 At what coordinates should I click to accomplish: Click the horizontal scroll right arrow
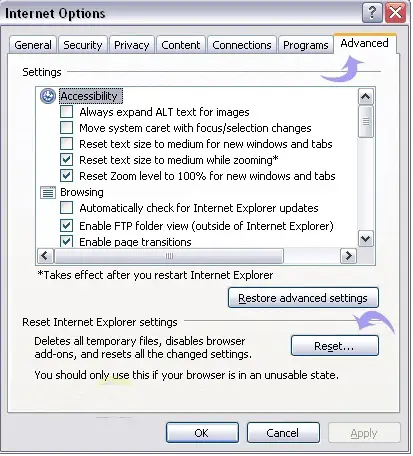pyautogui.click(x=348, y=256)
